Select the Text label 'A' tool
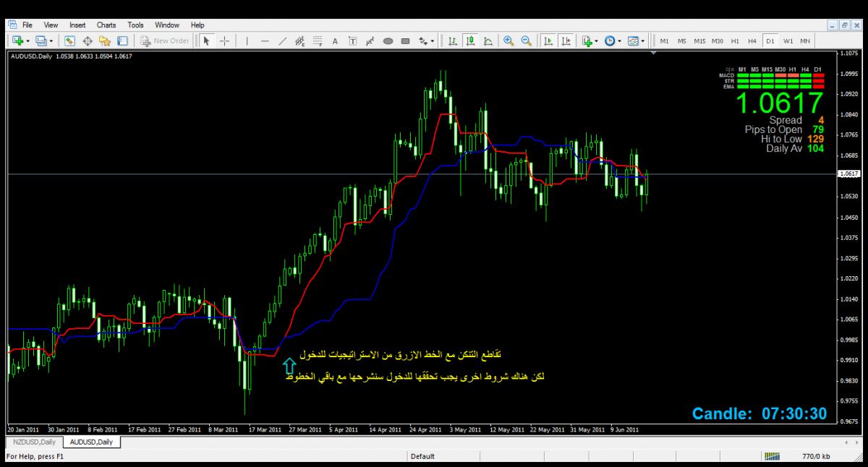This screenshot has width=868, height=467. pyautogui.click(x=335, y=41)
